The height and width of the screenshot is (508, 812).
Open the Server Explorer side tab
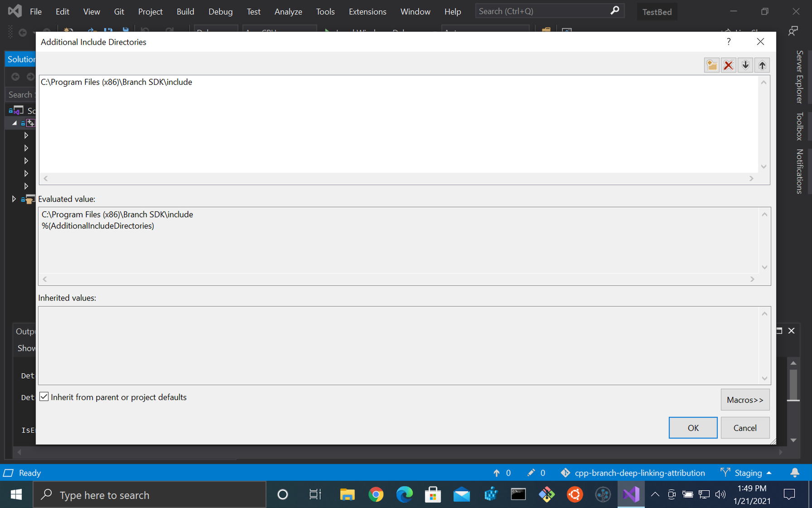coord(799,77)
